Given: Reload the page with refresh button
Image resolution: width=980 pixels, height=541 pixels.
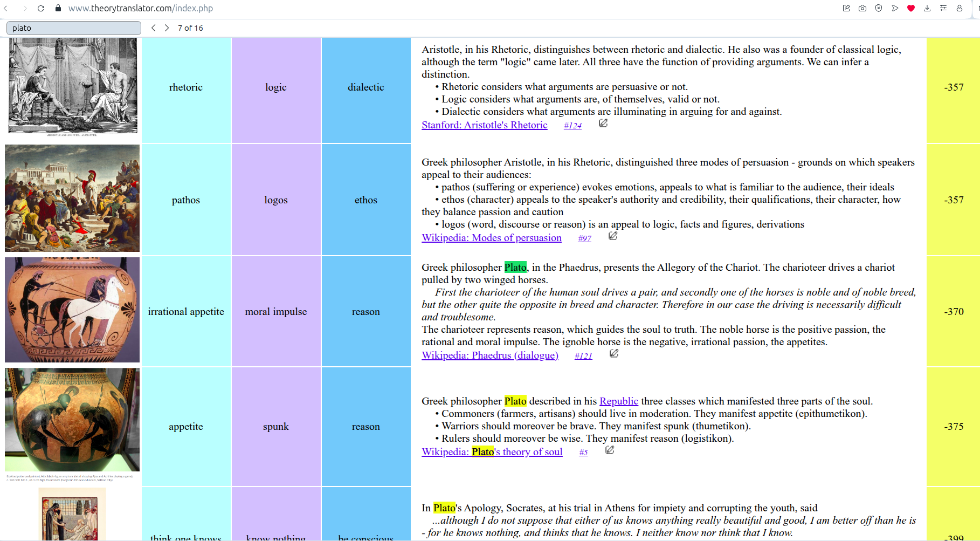Looking at the screenshot, I should click(x=41, y=9).
